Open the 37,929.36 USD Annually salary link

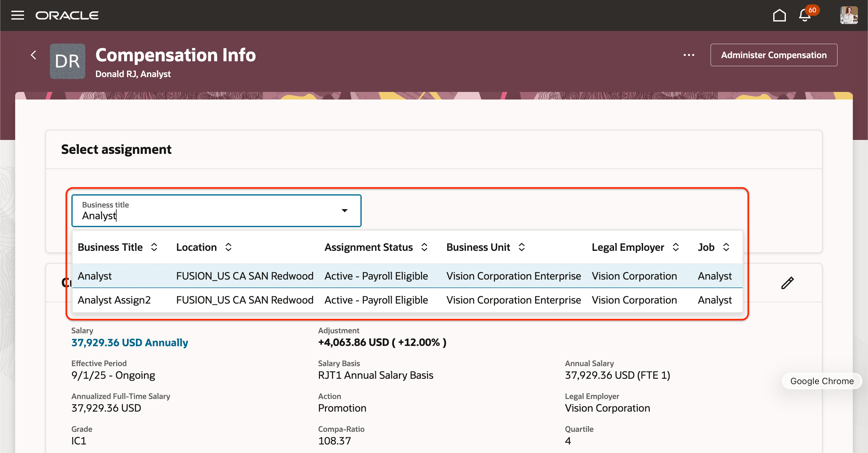coord(130,342)
